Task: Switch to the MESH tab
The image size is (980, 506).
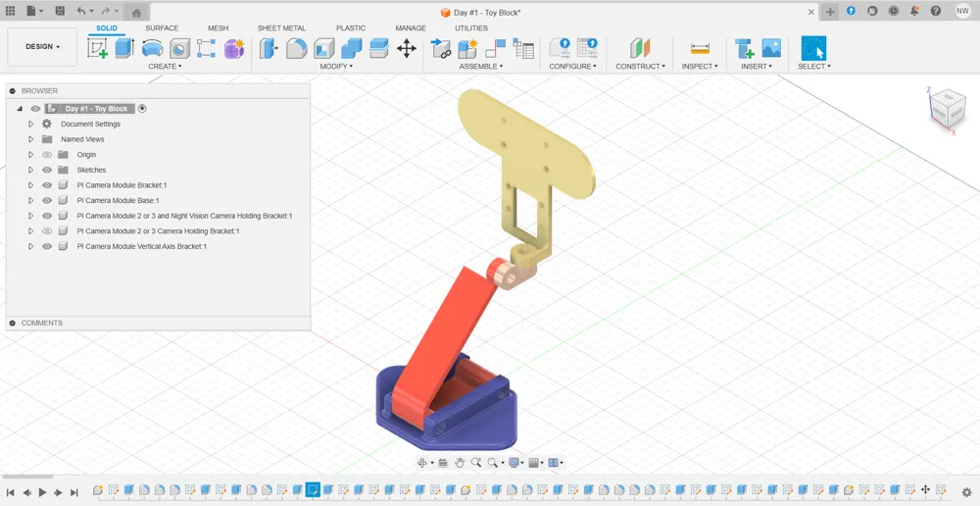Action: (219, 28)
